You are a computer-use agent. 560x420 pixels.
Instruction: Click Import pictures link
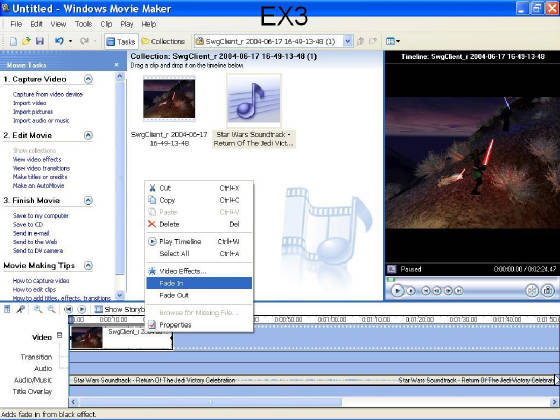(33, 112)
